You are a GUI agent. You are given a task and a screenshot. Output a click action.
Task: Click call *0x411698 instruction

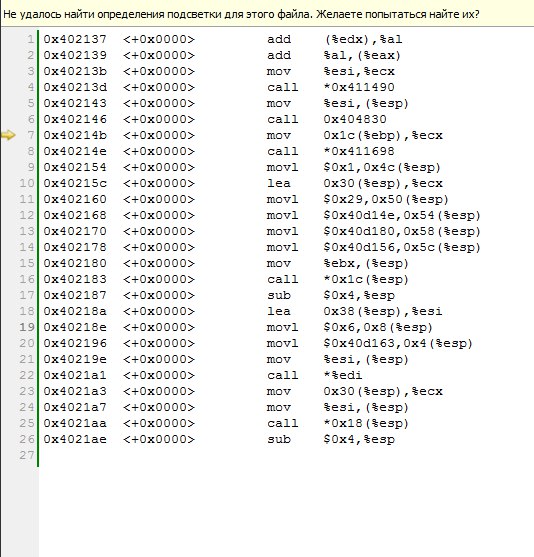click(331, 151)
